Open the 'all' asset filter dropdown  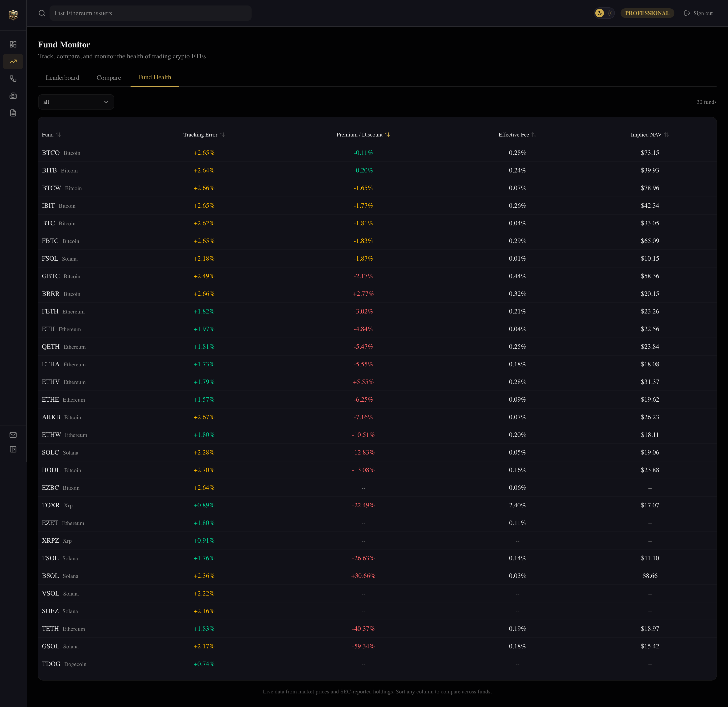pyautogui.click(x=76, y=102)
